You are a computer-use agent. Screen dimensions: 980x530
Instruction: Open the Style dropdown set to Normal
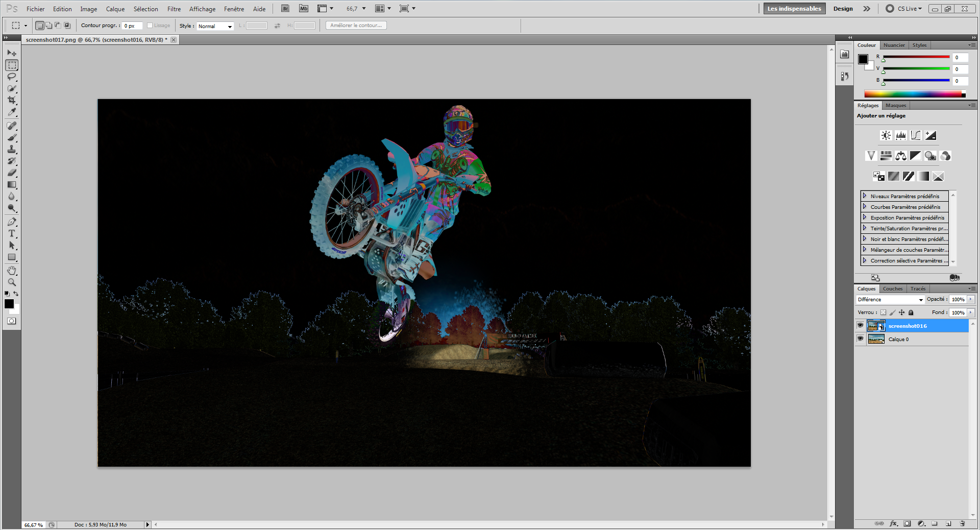pyautogui.click(x=215, y=26)
